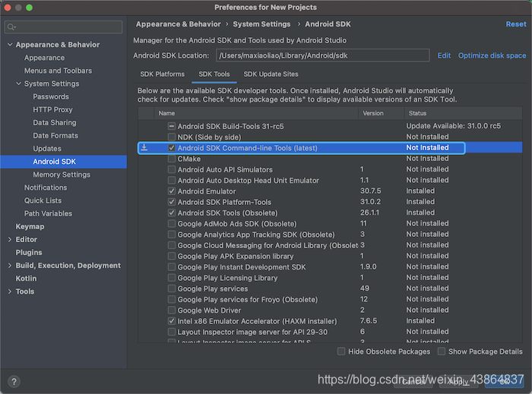Select Google Play APK Expansion library row
Screen dimensions: 532x394
[x=330, y=256]
